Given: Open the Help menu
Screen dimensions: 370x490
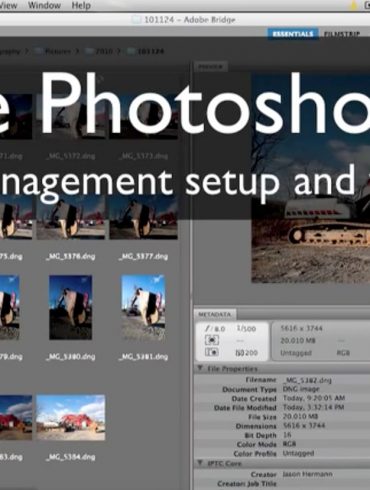Looking at the screenshot, I should point(81,5).
